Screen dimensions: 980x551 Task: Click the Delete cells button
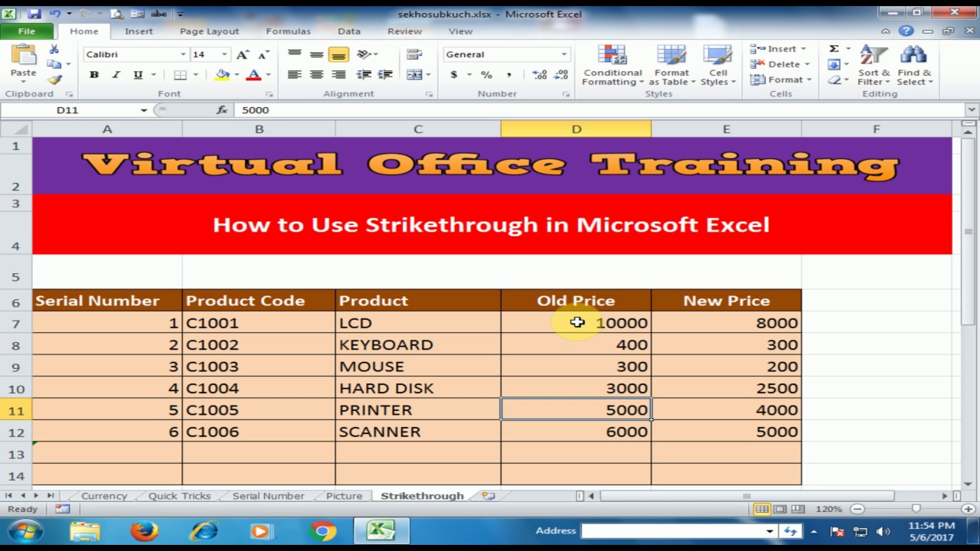click(x=779, y=64)
